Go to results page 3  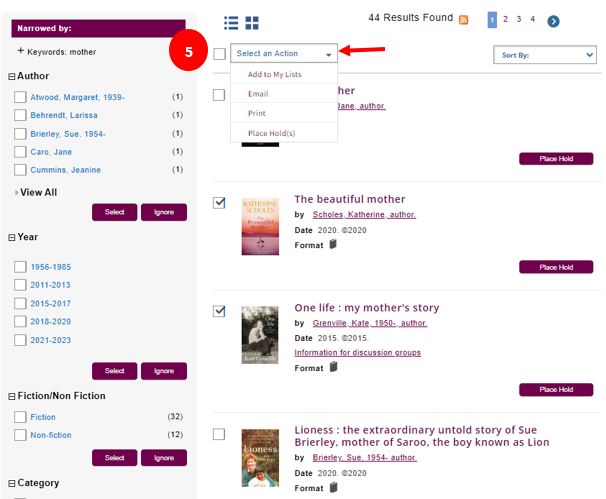(518, 19)
